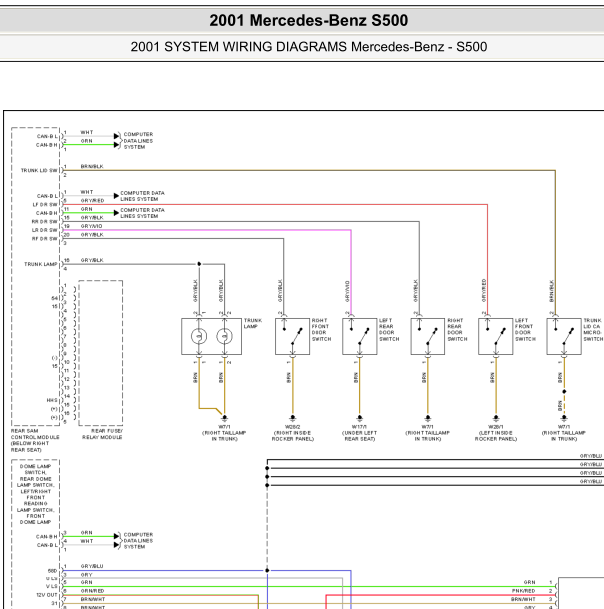Click the "RF DR SW" pin label
Image resolution: width=604 pixels, height=609 pixels.
pos(44,239)
